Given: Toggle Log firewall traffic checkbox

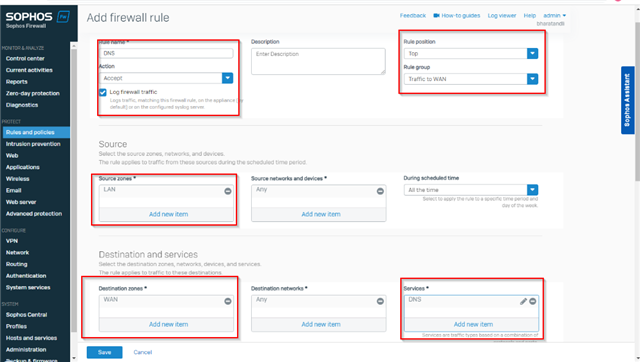Looking at the screenshot, I should coord(103,92).
